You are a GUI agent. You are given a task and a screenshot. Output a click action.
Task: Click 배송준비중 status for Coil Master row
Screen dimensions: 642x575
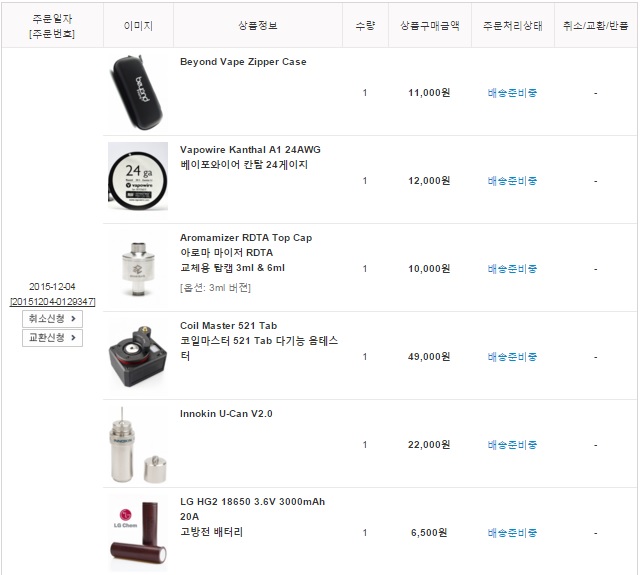512,357
